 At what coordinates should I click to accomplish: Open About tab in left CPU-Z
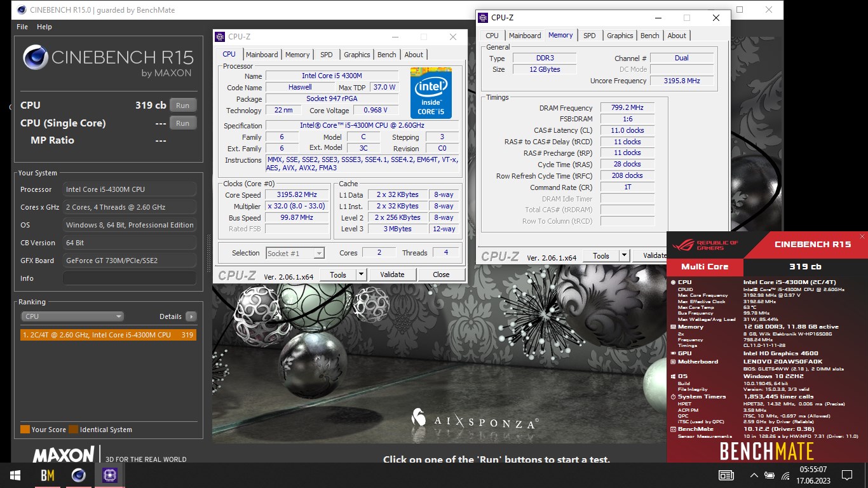point(414,55)
